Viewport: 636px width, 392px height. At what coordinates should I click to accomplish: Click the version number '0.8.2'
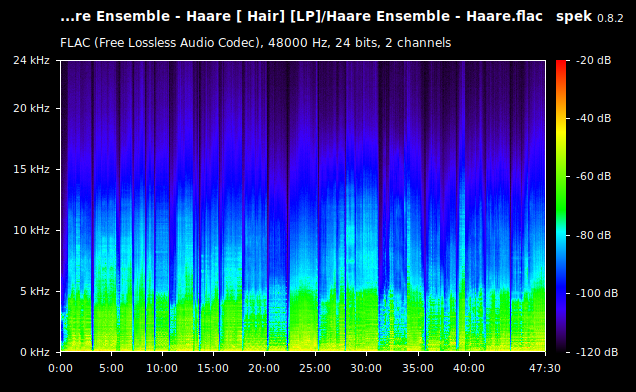click(610, 18)
